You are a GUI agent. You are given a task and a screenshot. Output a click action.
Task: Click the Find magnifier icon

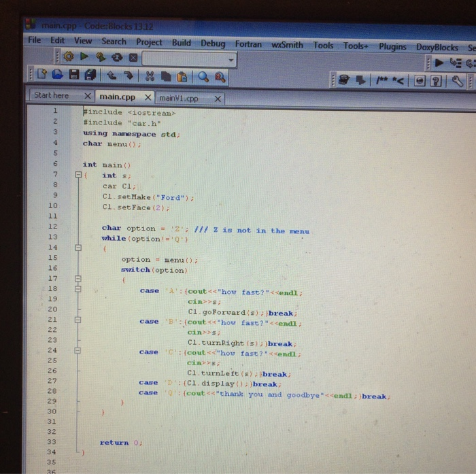pyautogui.click(x=203, y=77)
